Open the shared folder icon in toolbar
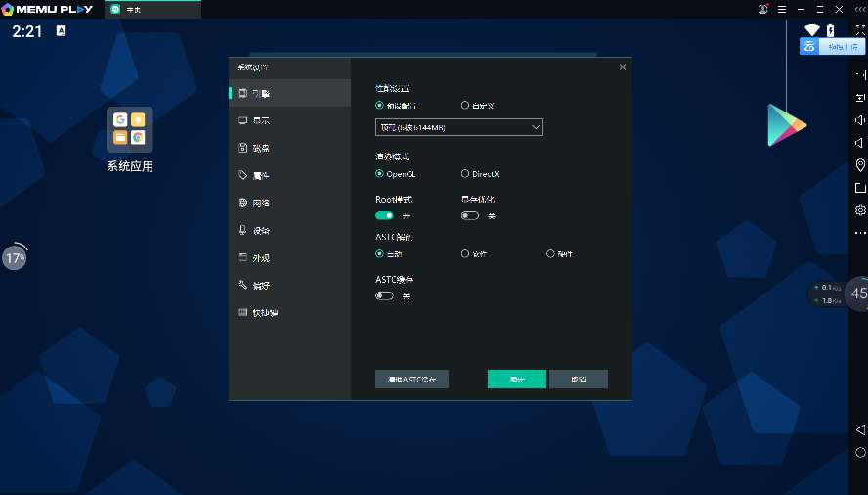Viewport: 868px width, 495px height. click(860, 188)
